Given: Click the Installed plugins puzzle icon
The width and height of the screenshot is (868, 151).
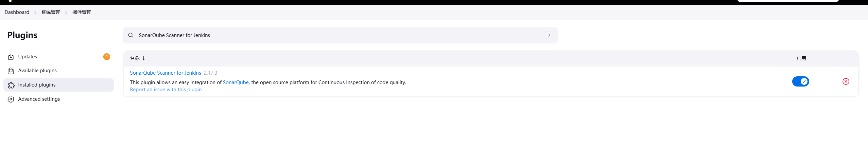Looking at the screenshot, I should click(11, 85).
